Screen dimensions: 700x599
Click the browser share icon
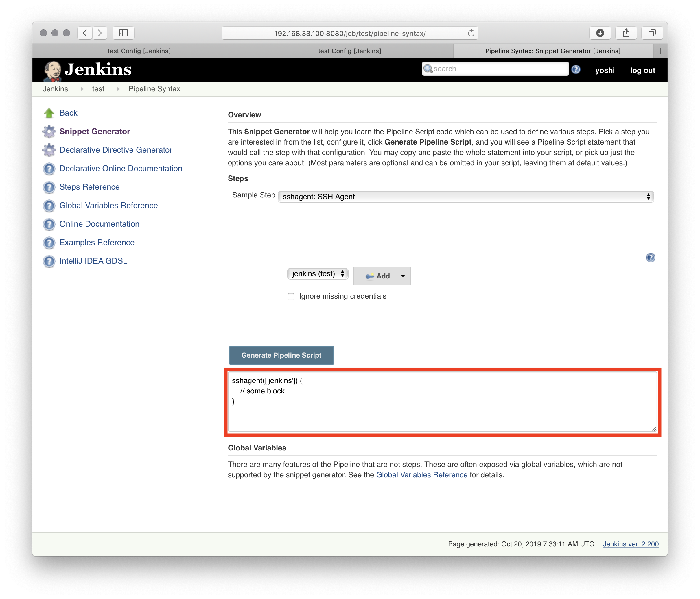tap(626, 33)
